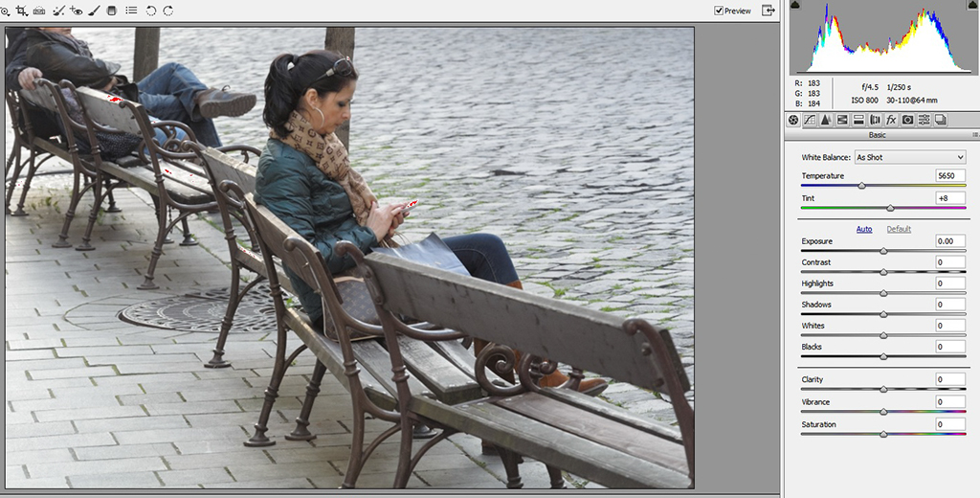Click the Auto tone link
Viewport: 980px width, 498px height.
(863, 229)
